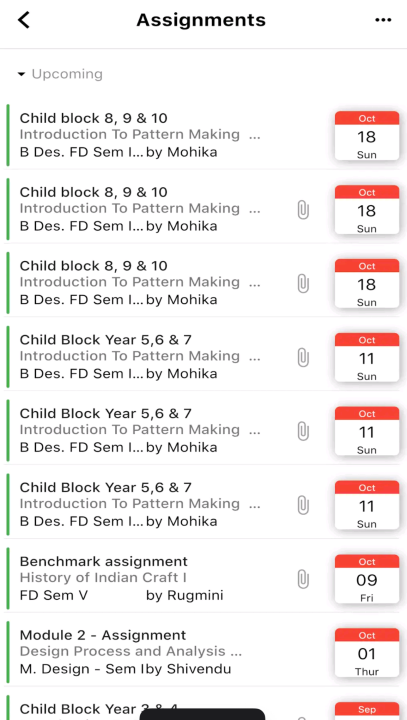Viewport: 407px width, 720px height.
Task: Tap the Upcoming section label
Action: (67, 74)
